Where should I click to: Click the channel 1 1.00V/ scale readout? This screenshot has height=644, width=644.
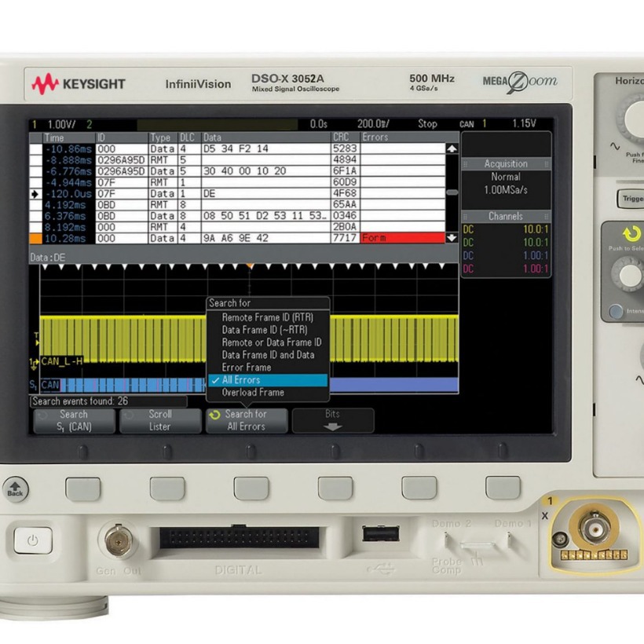pyautogui.click(x=61, y=124)
